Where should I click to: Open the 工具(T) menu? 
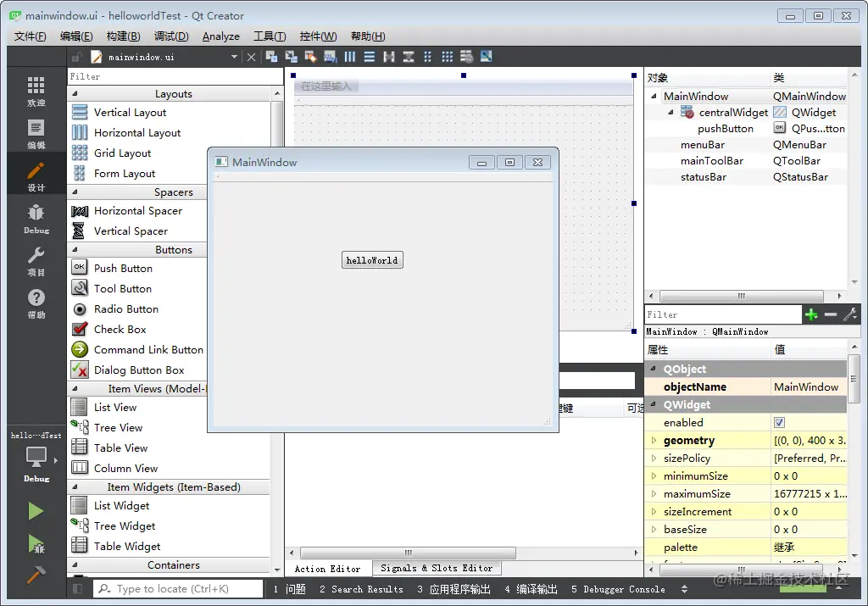click(x=270, y=36)
